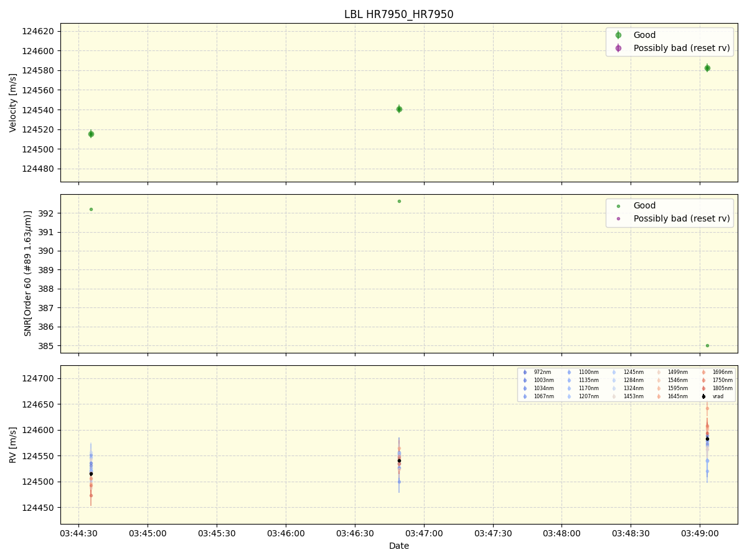Click the 03:47:30 time tick label
The image size is (747, 560).
pos(493,533)
